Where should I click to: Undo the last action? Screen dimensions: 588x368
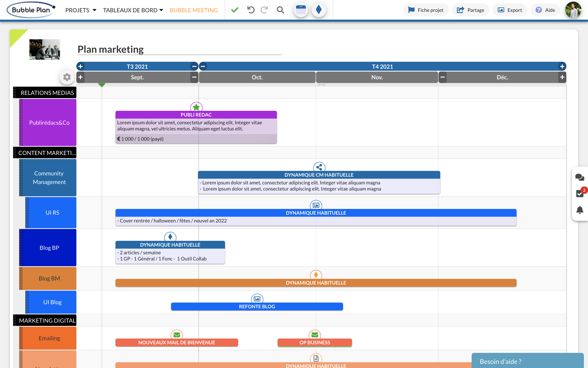[251, 10]
